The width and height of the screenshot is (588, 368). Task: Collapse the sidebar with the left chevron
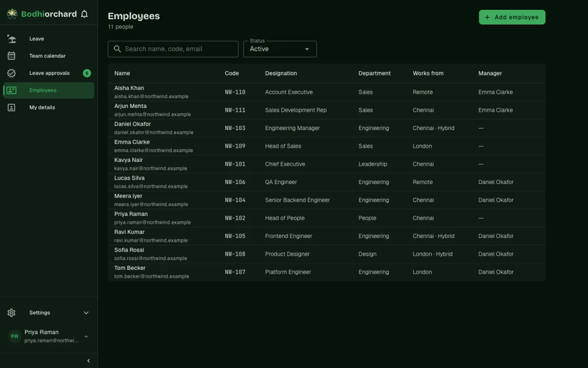click(89, 361)
